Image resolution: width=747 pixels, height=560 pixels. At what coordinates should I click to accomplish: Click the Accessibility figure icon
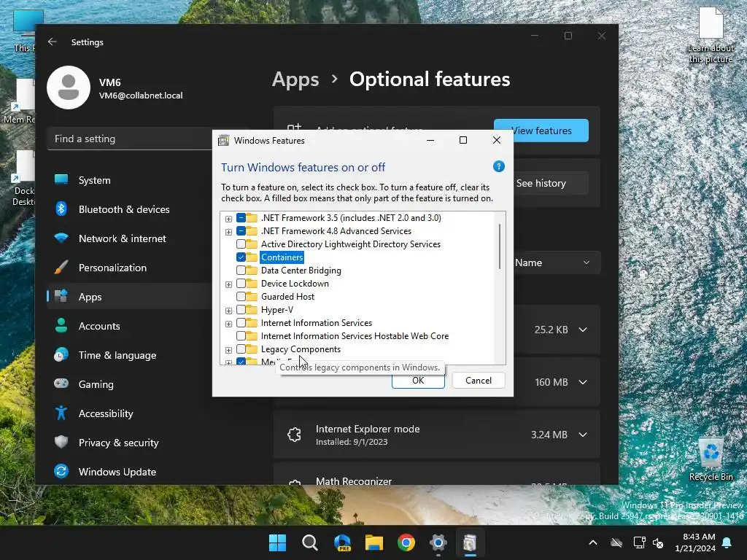pos(61,413)
